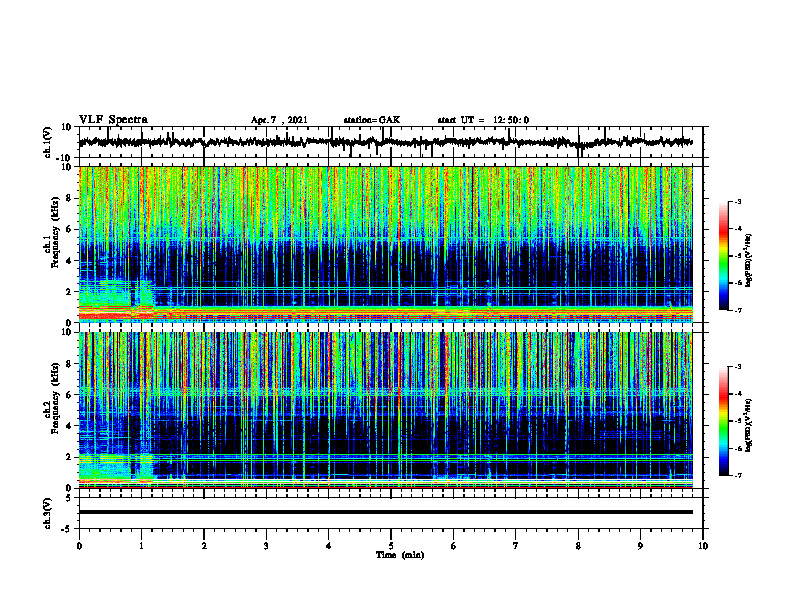Click the 'Time (min)' axis label
This screenshot has height=612, width=792.
click(400, 555)
